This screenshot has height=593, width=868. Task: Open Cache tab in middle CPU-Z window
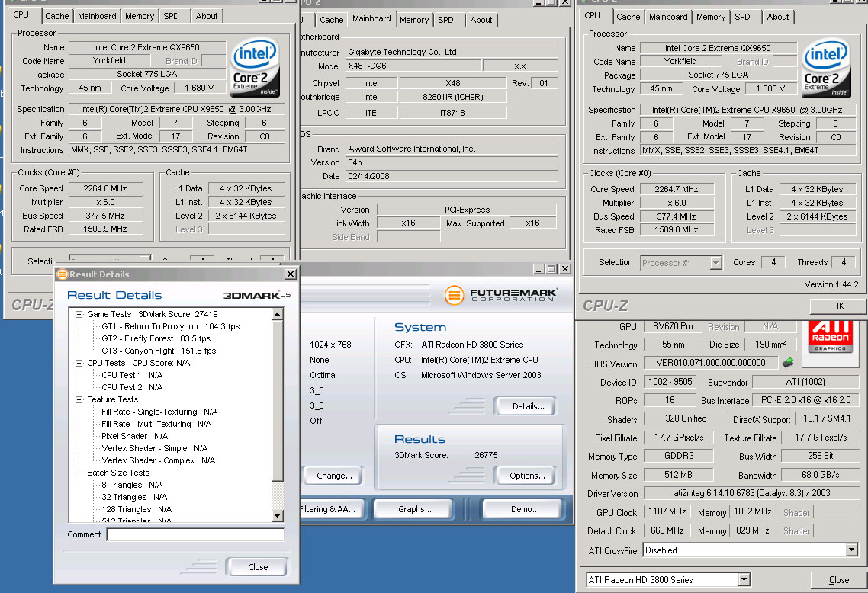coord(332,20)
